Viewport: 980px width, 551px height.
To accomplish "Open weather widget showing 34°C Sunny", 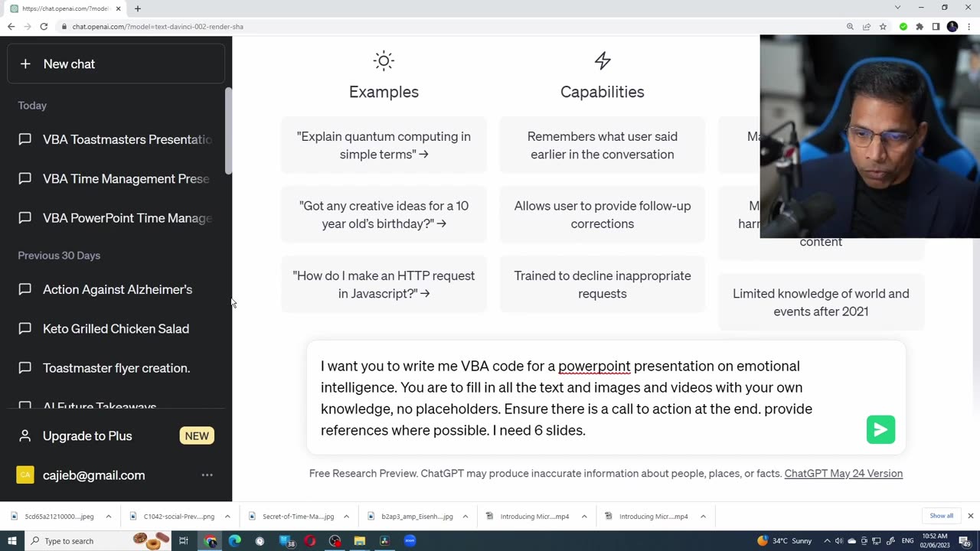I will (x=785, y=541).
